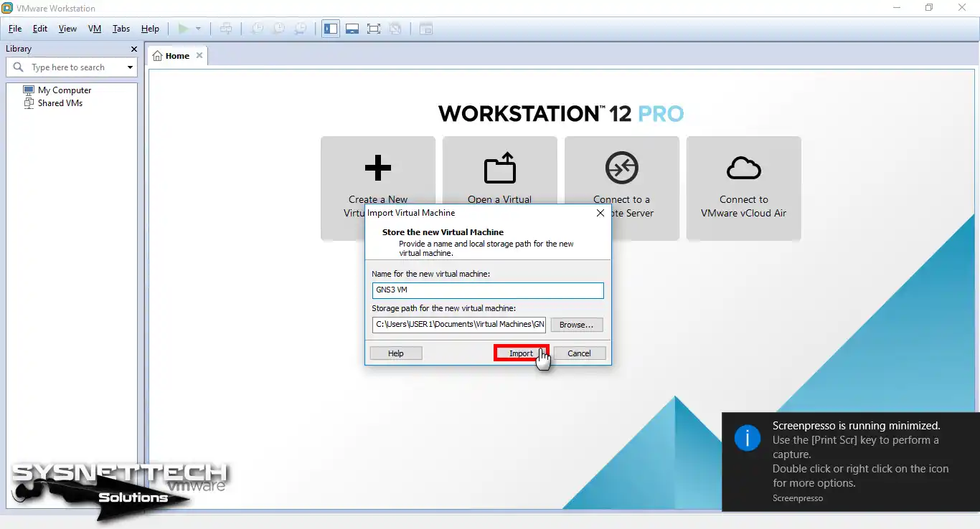Screen dimensions: 980x529
Task: Toggle the thumbnail bar view icon
Action: click(x=352, y=29)
